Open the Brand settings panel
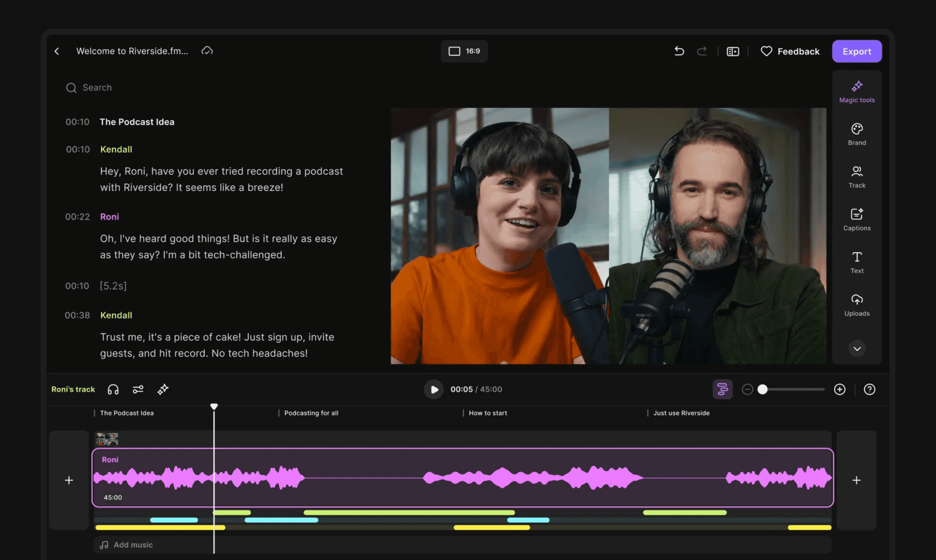Screen dimensions: 936x560 pyautogui.click(x=857, y=135)
